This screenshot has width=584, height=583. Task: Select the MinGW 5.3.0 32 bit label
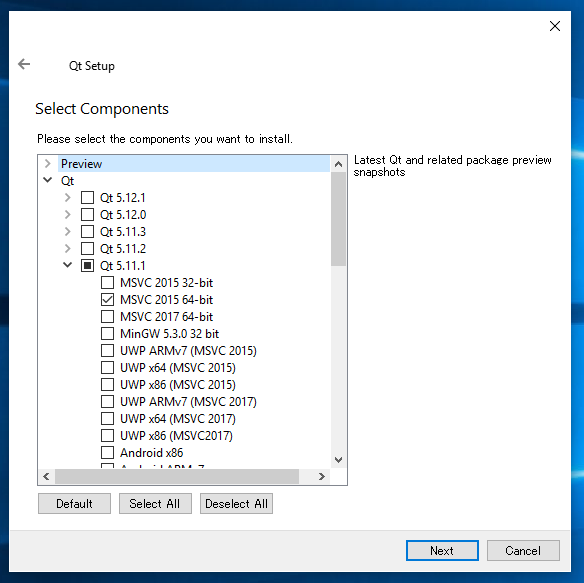(169, 334)
